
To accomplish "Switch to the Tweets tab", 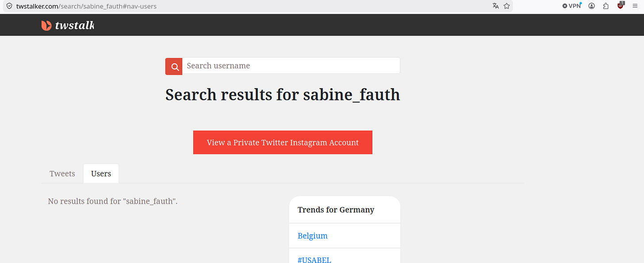I will pos(62,174).
